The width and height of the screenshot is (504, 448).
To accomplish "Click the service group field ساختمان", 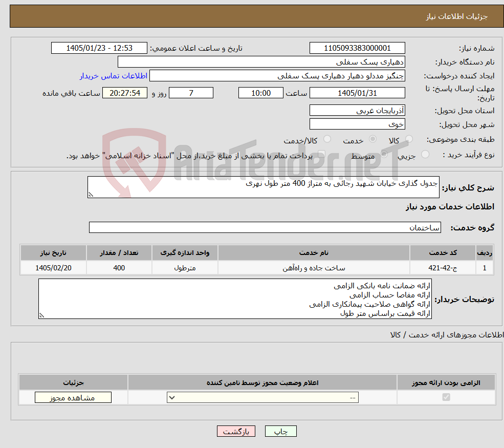I will tap(265, 227).
